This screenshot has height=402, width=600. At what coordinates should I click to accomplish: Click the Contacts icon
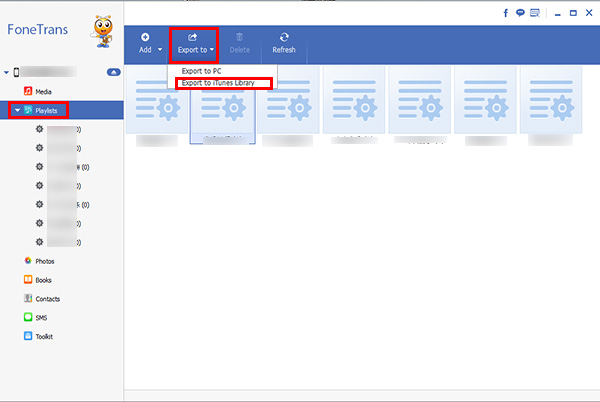28,298
